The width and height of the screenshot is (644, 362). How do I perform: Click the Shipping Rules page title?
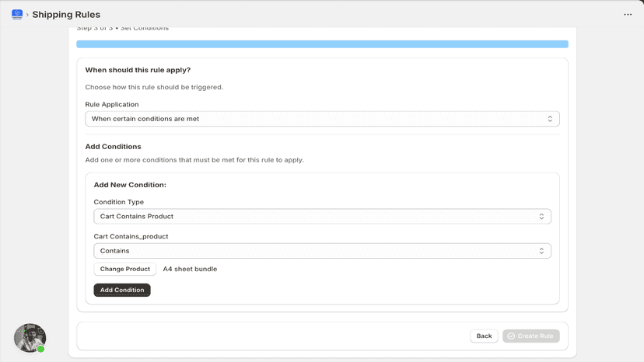pos(66,14)
